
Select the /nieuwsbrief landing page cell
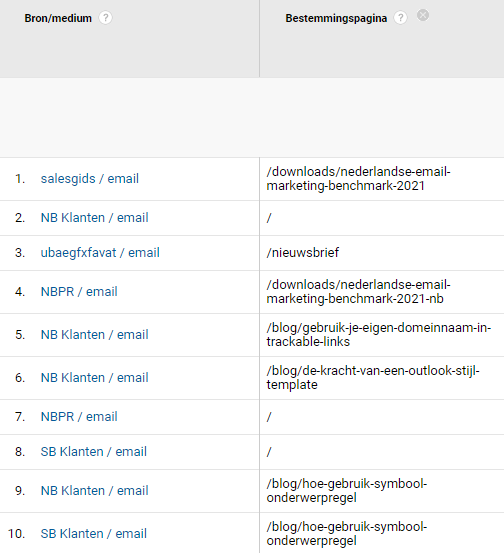pyautogui.click(x=303, y=253)
